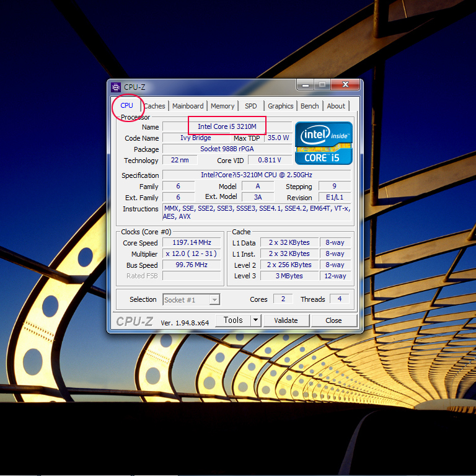Image resolution: width=476 pixels, height=476 pixels.
Task: Minimize the CPU-Z window
Action: click(306, 85)
